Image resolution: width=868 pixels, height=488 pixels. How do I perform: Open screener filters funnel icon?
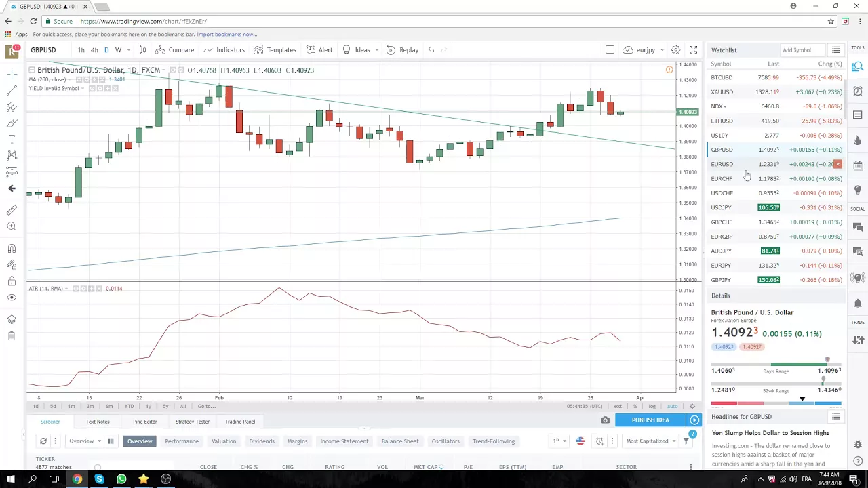click(686, 441)
